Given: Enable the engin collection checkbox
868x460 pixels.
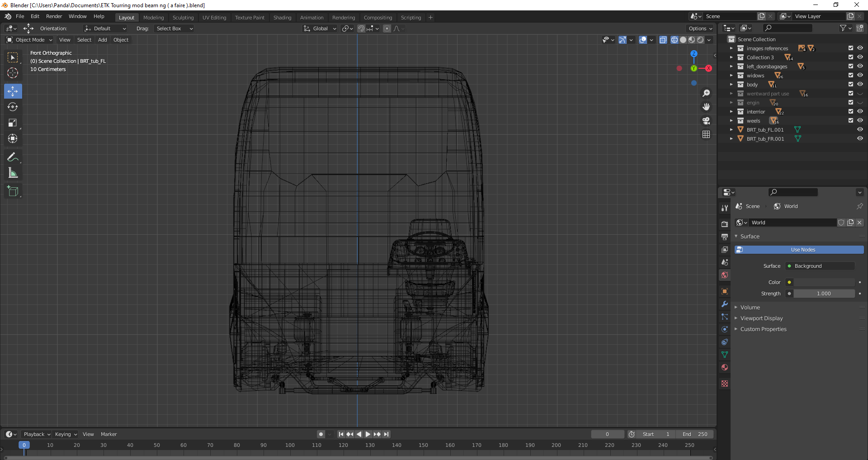Looking at the screenshot, I should (x=850, y=102).
